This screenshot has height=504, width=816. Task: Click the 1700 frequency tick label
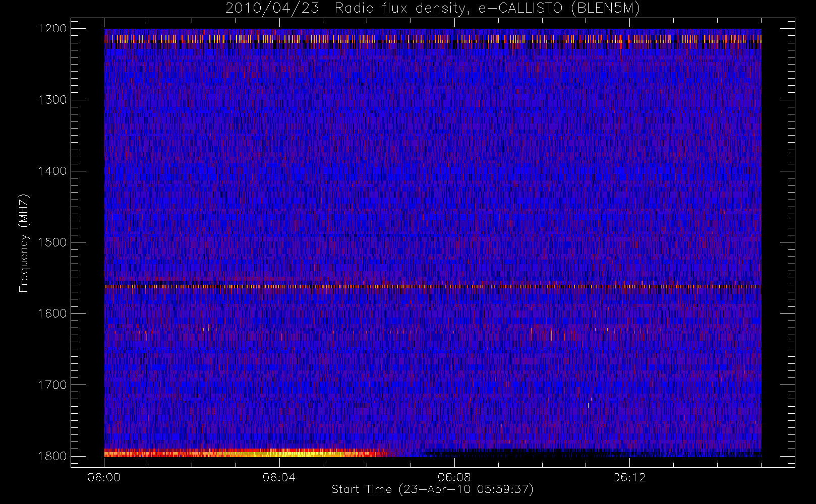(52, 385)
